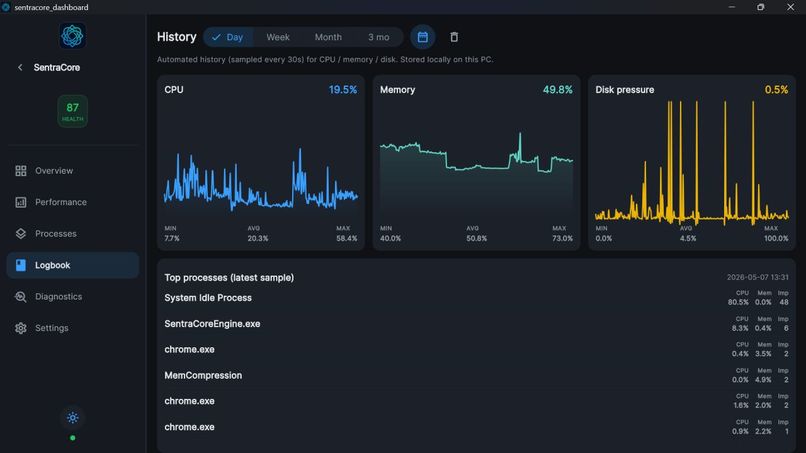Click Memory avg value 50.8%
This screenshot has height=453, width=806.
click(x=477, y=239)
